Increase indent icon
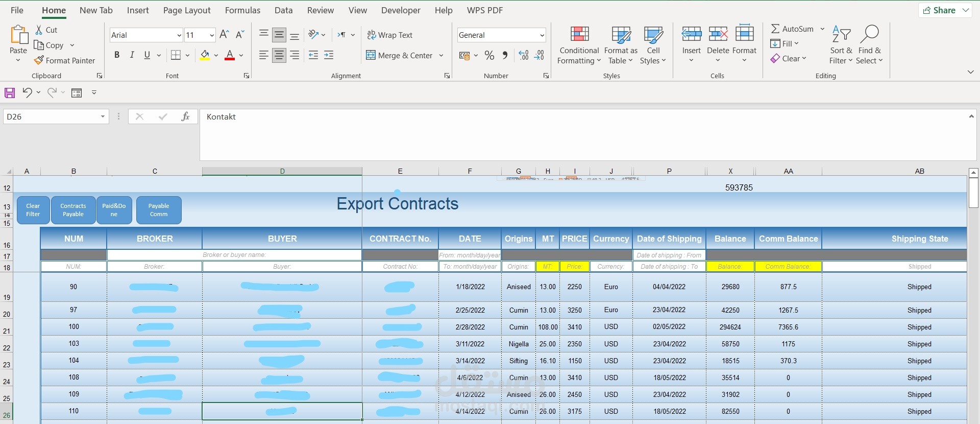The width and height of the screenshot is (980, 424). [329, 55]
